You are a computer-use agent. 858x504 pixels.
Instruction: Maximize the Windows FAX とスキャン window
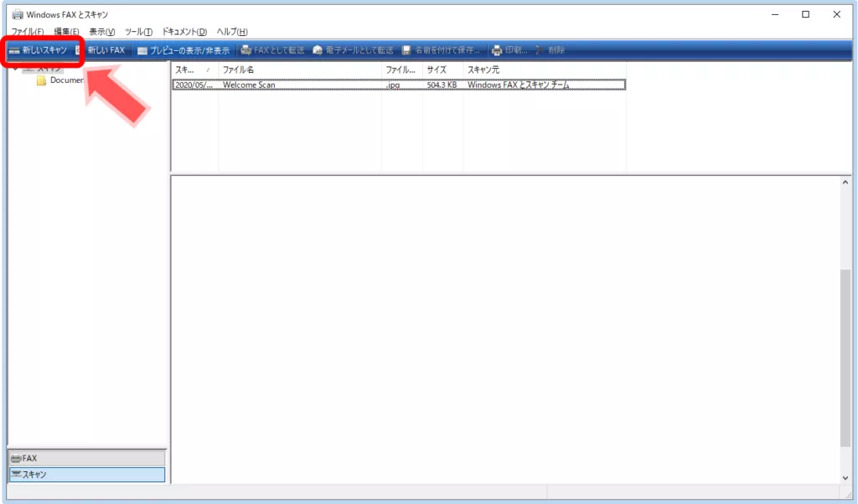[805, 15]
